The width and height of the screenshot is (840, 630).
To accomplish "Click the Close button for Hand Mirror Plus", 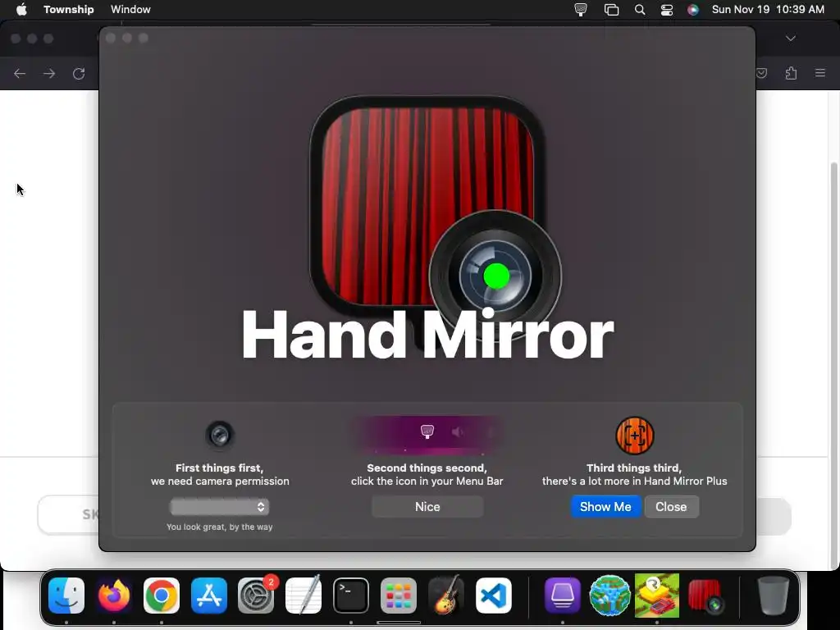I will pos(671,507).
